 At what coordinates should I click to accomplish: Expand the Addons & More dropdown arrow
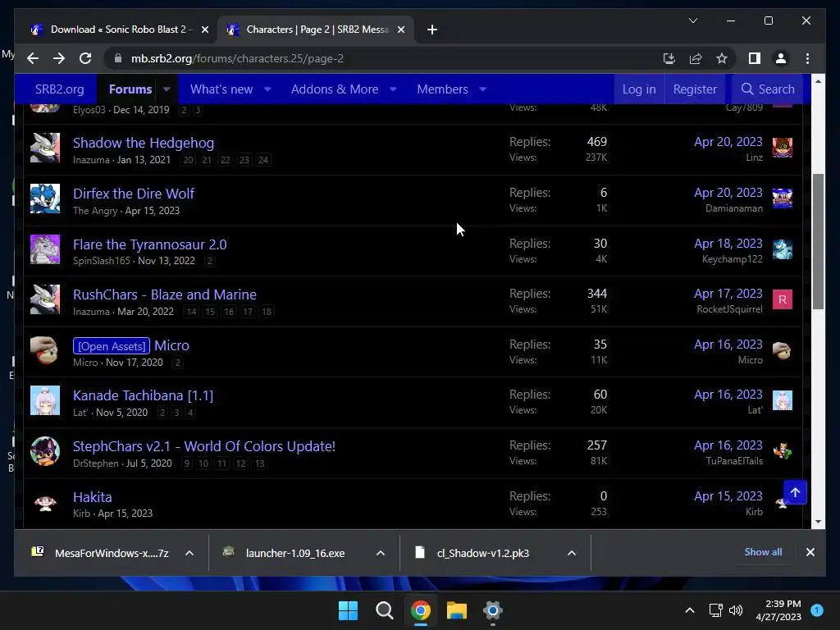[x=393, y=89]
